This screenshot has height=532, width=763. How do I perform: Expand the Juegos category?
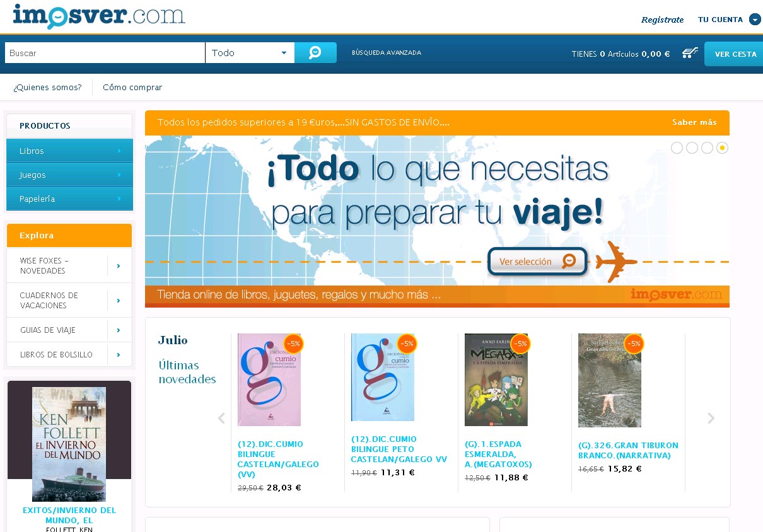point(69,175)
